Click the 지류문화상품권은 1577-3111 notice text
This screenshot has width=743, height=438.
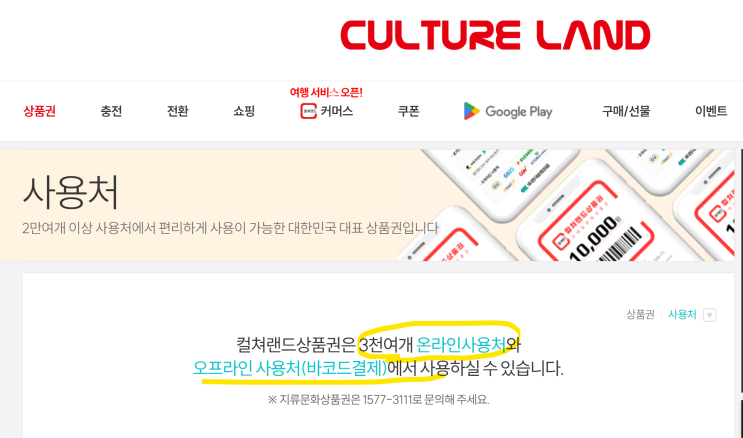(378, 400)
